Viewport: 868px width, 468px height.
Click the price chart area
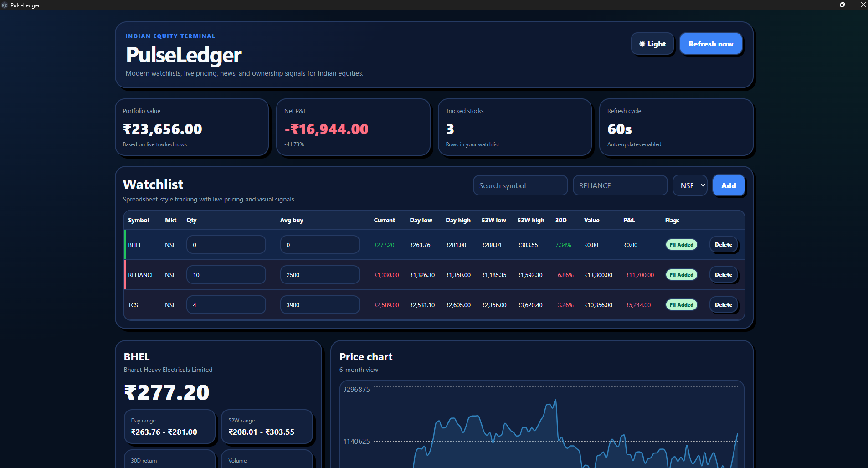[542, 425]
